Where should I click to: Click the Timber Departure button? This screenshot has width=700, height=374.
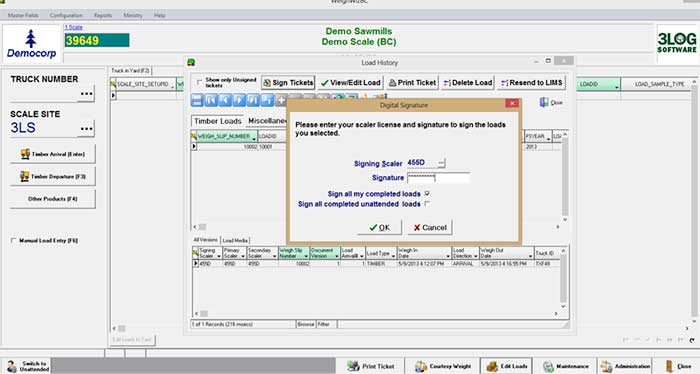53,176
